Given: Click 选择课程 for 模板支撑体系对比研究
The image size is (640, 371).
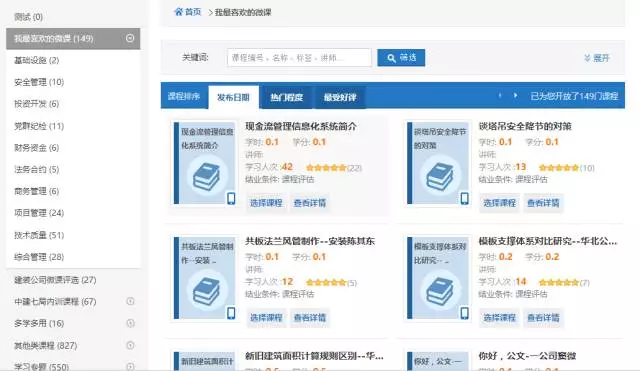Looking at the screenshot, I should 500,318.
